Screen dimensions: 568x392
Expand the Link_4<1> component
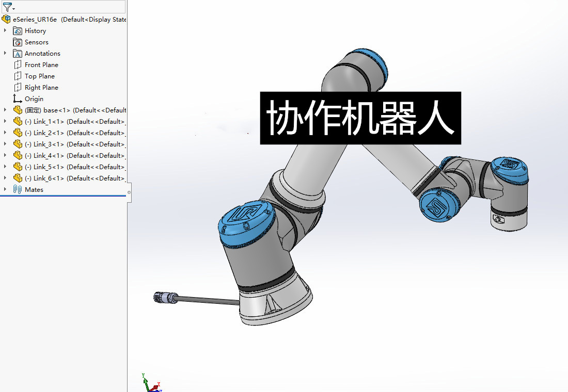click(5, 155)
